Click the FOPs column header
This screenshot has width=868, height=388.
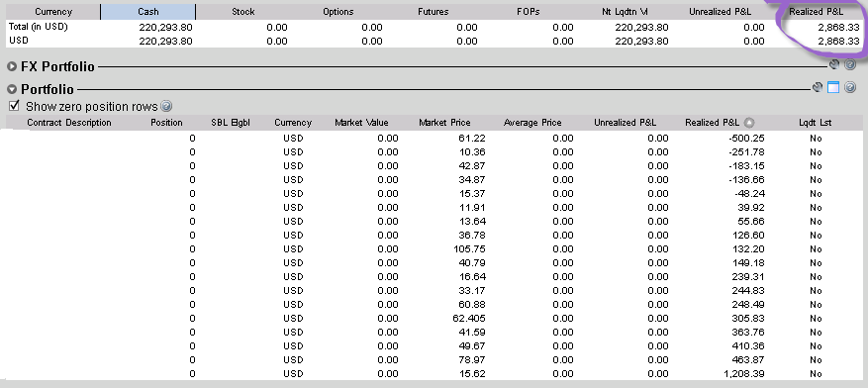click(x=528, y=12)
